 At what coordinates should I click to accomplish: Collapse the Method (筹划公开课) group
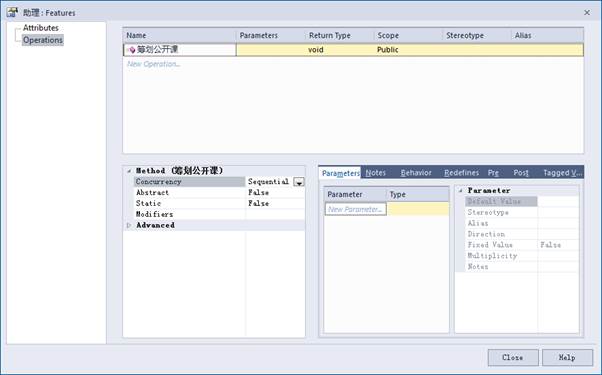pyautogui.click(x=129, y=171)
